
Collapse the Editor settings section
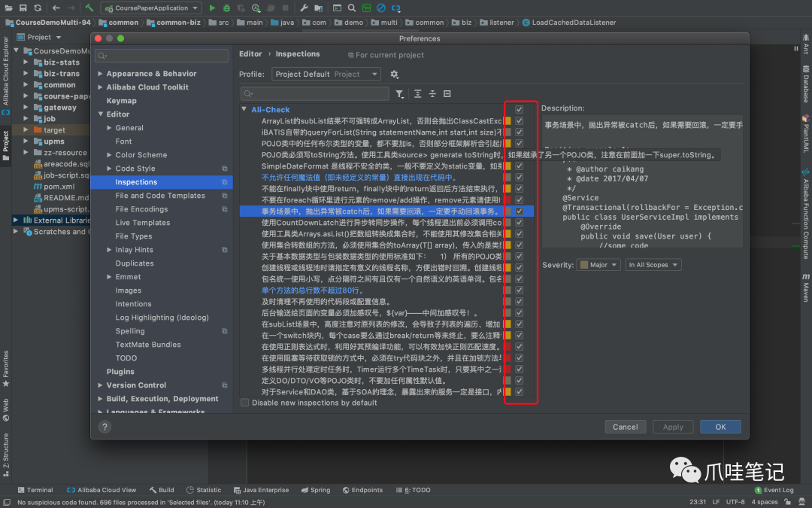[x=100, y=114]
